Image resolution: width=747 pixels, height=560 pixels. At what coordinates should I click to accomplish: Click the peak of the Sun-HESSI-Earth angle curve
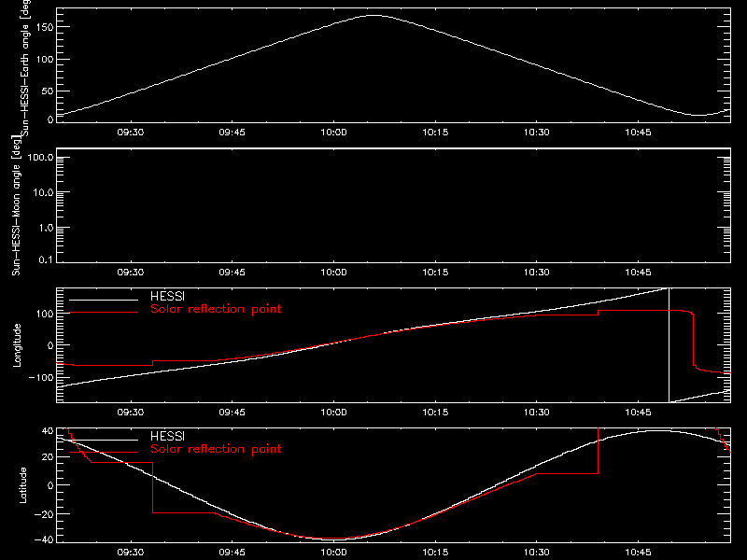point(374,16)
